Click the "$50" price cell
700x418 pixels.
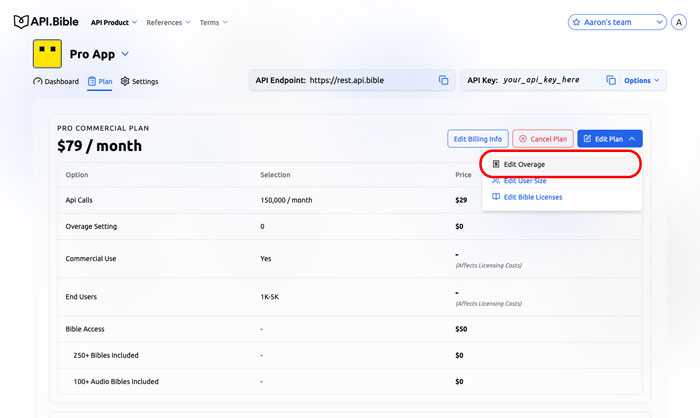[461, 329]
